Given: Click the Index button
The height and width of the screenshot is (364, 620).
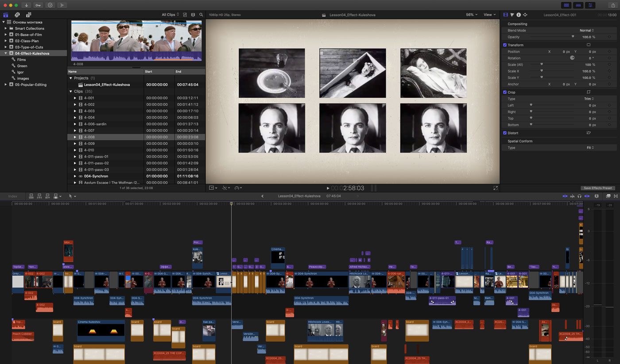Looking at the screenshot, I should (12, 196).
